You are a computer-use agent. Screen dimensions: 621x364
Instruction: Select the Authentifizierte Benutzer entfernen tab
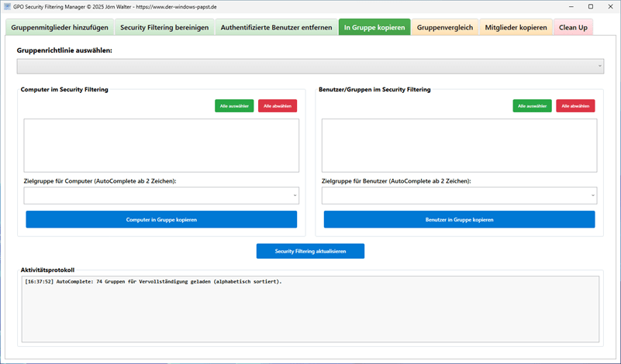click(x=276, y=27)
